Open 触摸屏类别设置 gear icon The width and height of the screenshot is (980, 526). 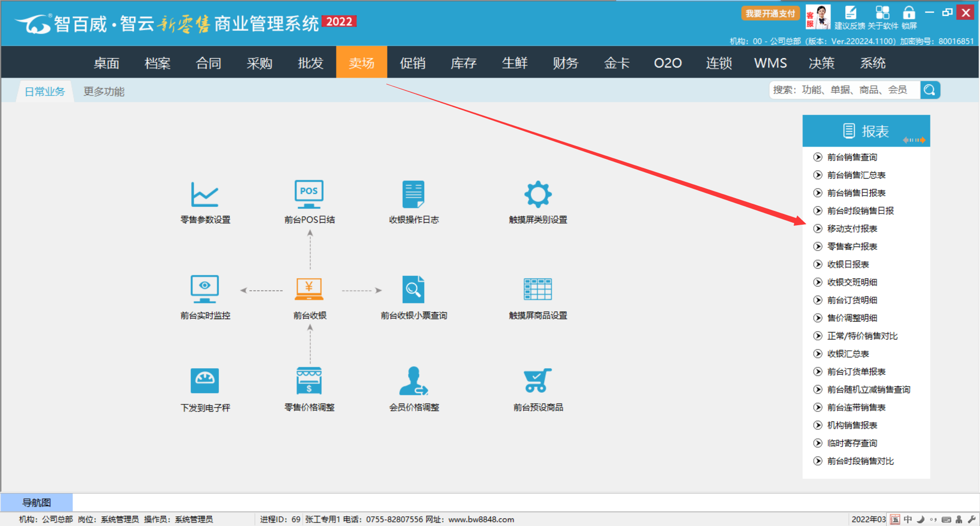click(x=538, y=195)
